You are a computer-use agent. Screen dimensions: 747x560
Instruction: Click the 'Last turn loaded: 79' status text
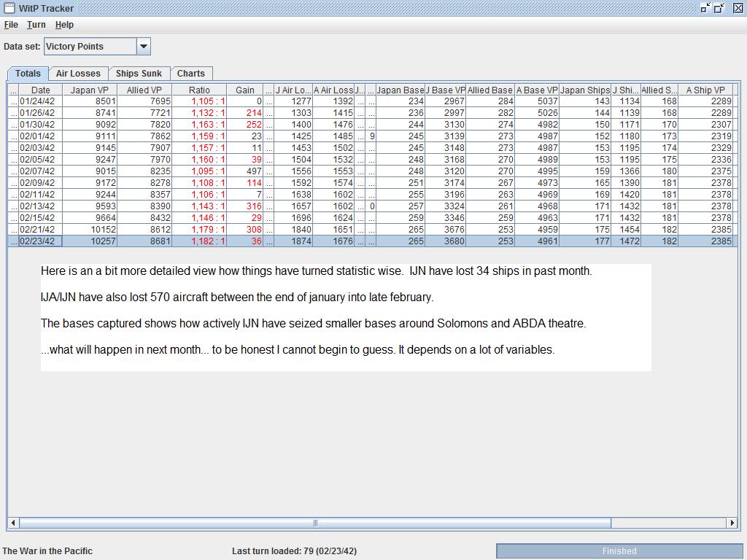(294, 551)
